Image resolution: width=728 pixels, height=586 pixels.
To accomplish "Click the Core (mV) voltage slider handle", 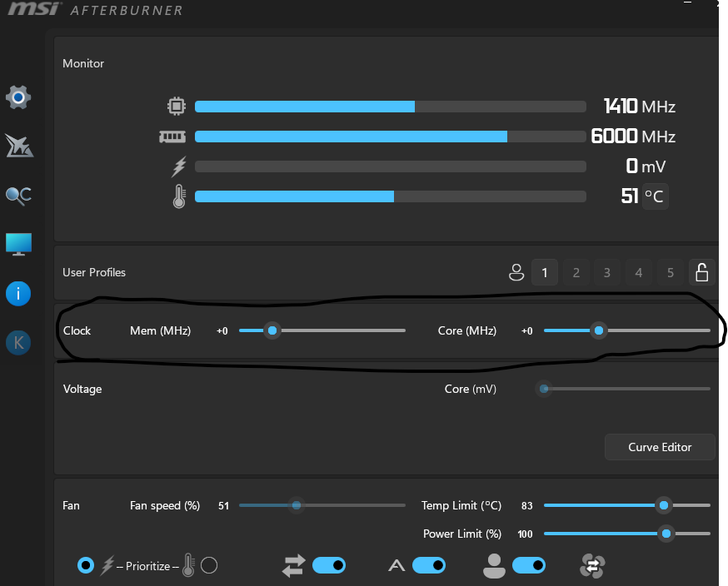I will coord(544,389).
